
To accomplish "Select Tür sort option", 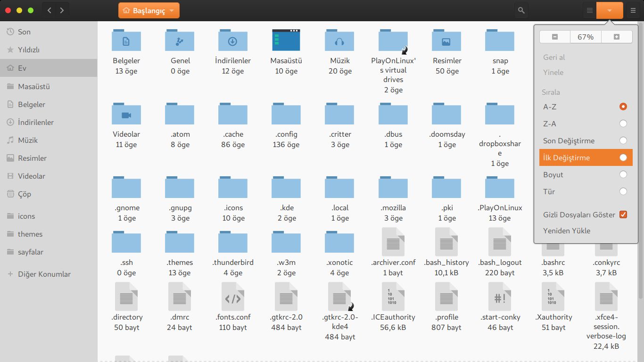I will tap(586, 192).
